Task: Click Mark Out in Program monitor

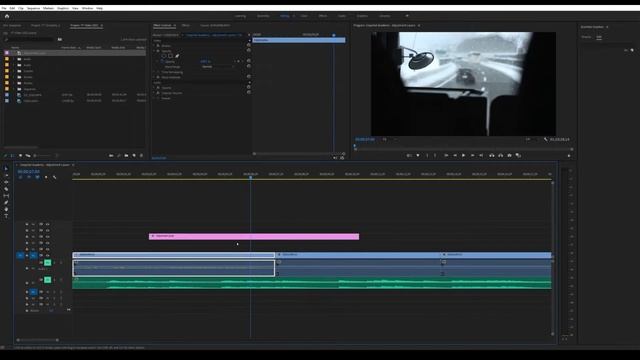Action: [435, 156]
